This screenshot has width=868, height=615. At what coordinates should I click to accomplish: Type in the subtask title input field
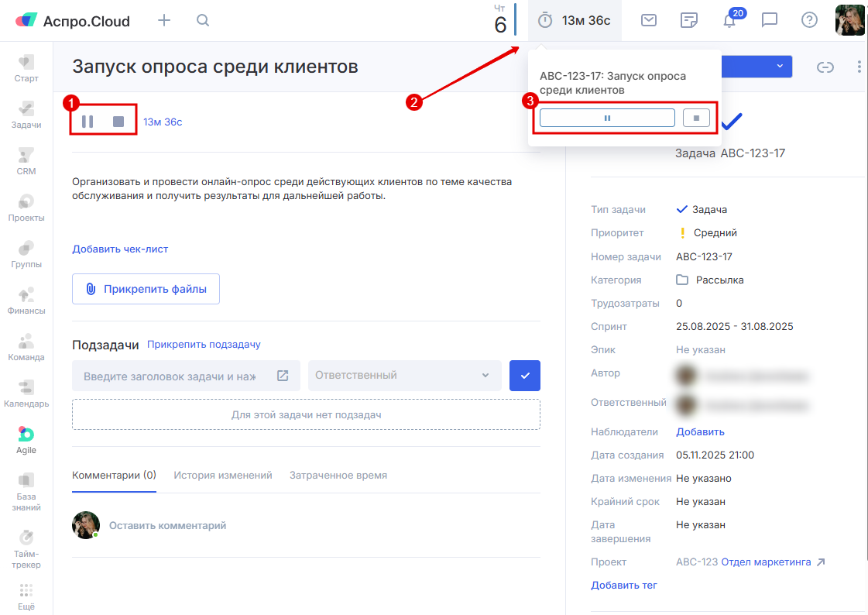pyautogui.click(x=170, y=376)
